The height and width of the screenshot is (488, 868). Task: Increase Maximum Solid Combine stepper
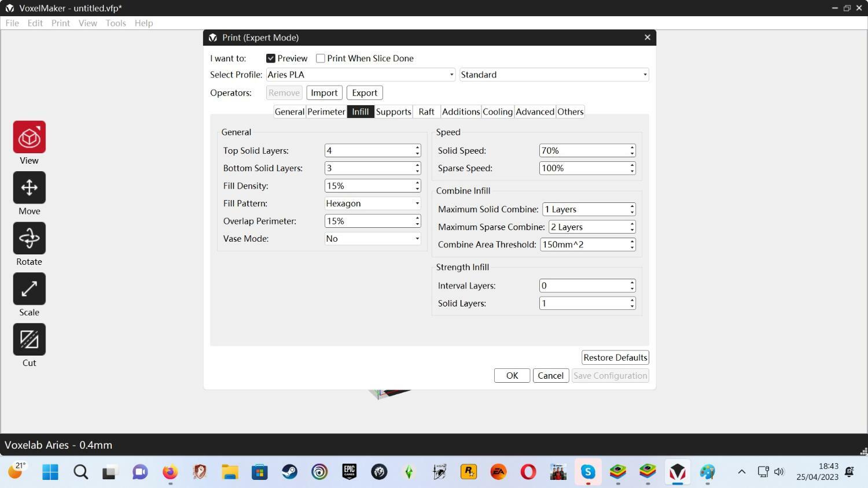pyautogui.click(x=632, y=206)
